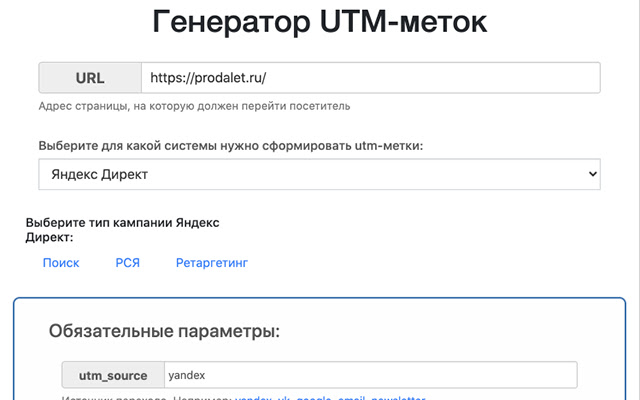The height and width of the screenshot is (400, 640).
Task: Click the gray URL label box
Action: [x=90, y=78]
